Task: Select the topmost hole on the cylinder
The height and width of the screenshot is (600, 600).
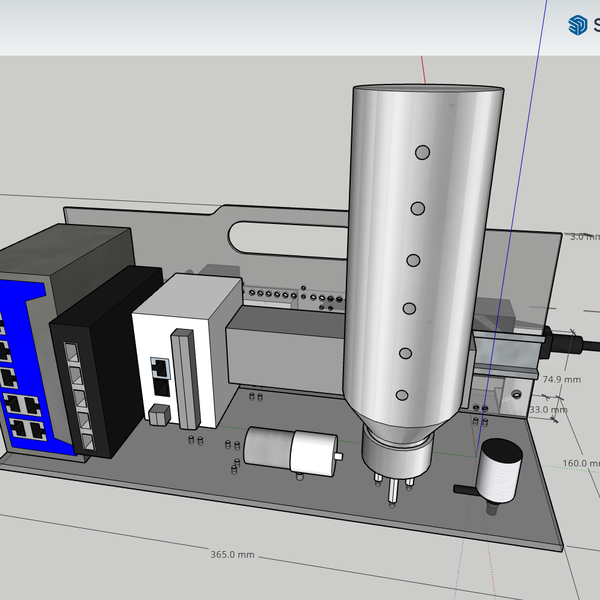Action: coord(422,152)
